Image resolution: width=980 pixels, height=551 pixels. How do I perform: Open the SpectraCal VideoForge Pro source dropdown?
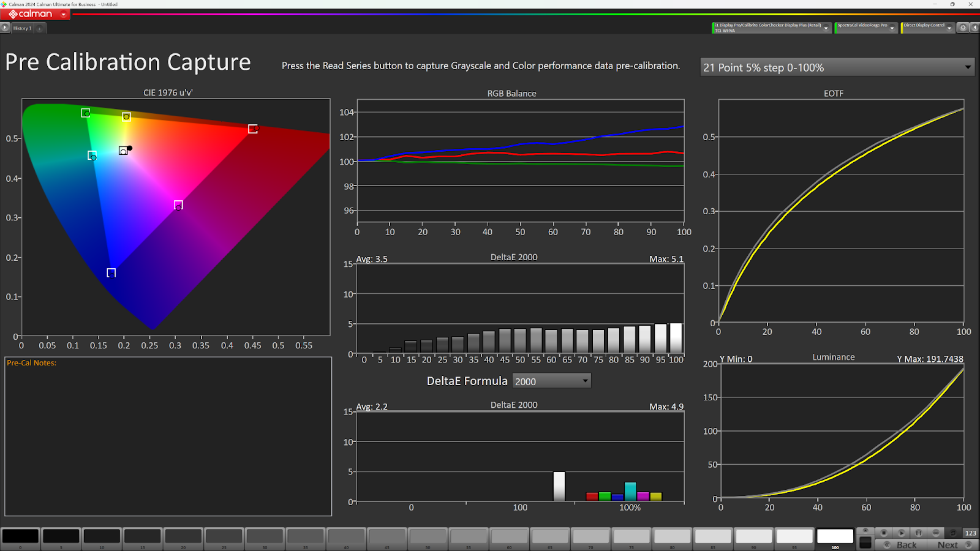(x=892, y=28)
